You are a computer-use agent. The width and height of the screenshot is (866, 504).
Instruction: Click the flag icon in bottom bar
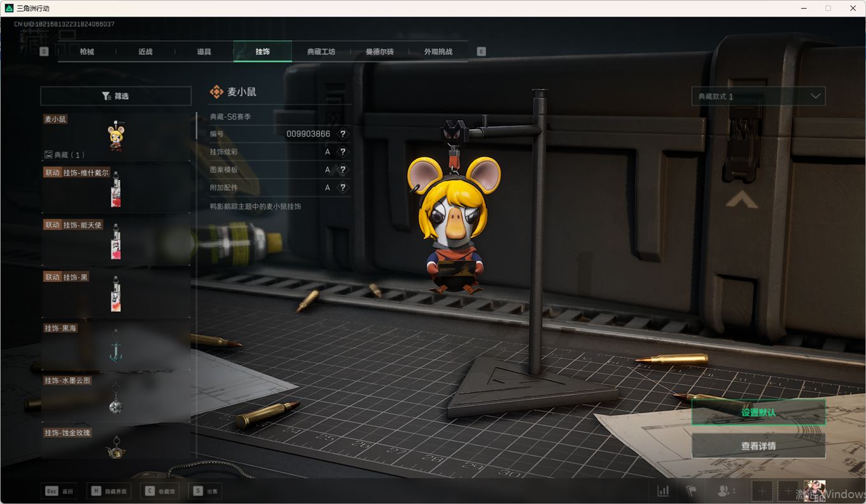(691, 491)
